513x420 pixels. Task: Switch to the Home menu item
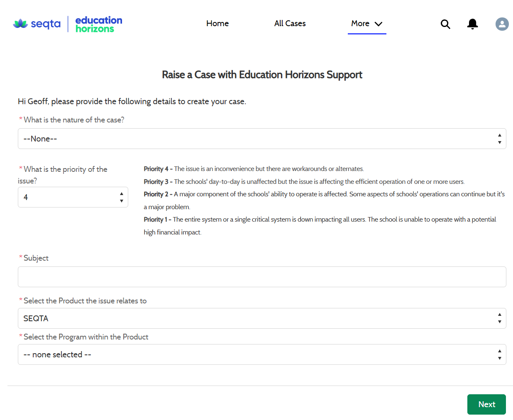tap(217, 23)
